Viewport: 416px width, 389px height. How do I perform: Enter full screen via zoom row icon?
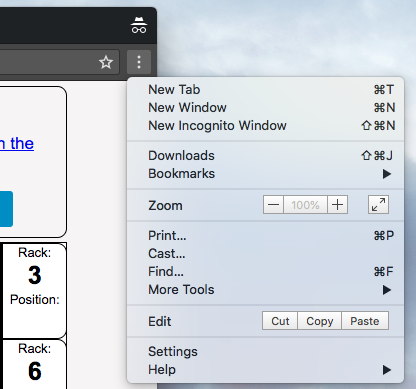378,205
